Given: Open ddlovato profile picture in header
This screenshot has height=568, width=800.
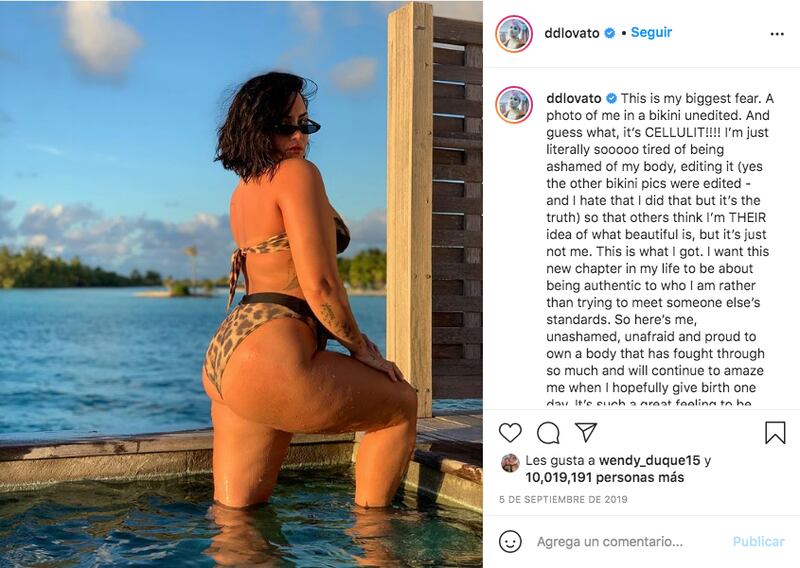Looking at the screenshot, I should click(x=514, y=34).
